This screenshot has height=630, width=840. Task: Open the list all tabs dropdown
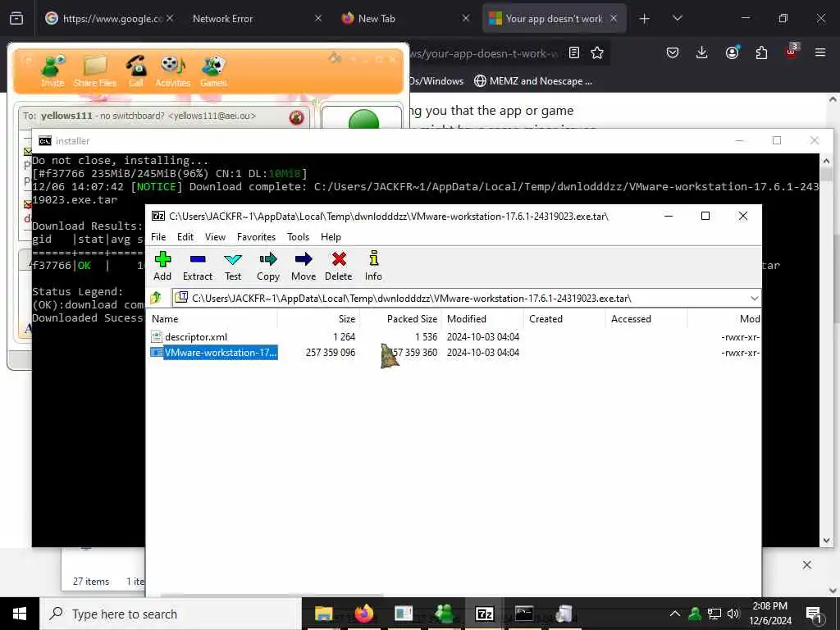click(678, 19)
